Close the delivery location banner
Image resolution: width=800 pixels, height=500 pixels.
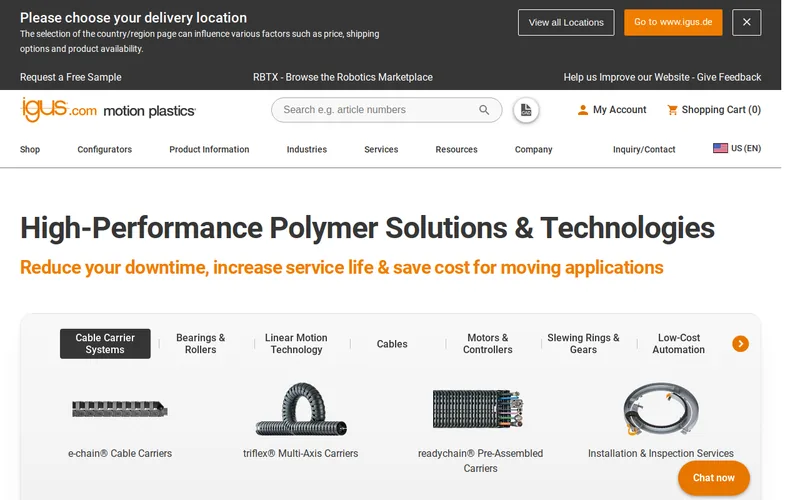click(746, 22)
